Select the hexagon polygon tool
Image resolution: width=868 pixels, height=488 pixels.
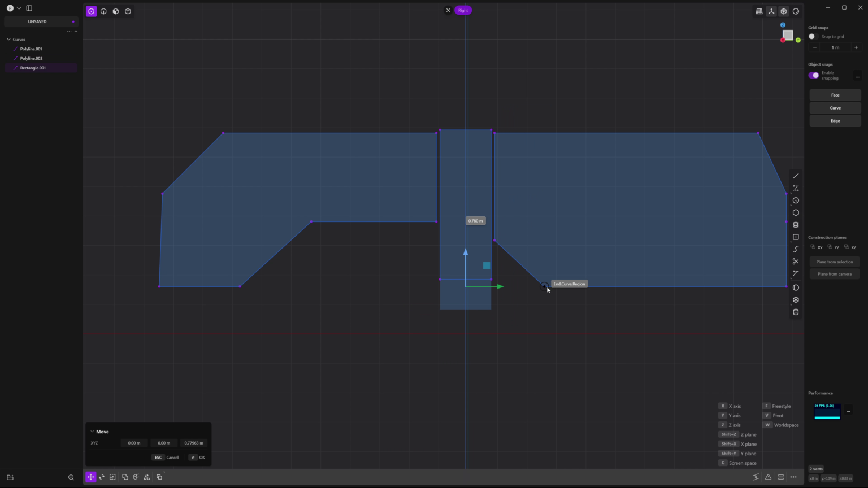pyautogui.click(x=796, y=213)
